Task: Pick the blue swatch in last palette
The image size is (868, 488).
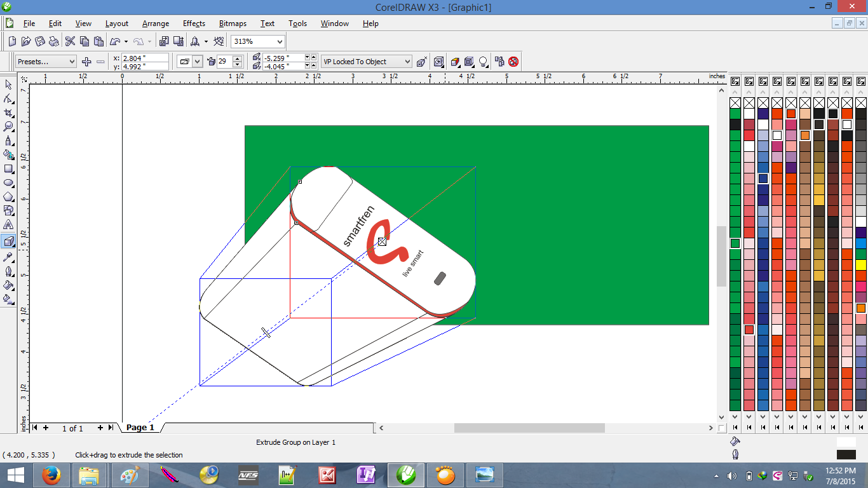Action: (x=861, y=243)
